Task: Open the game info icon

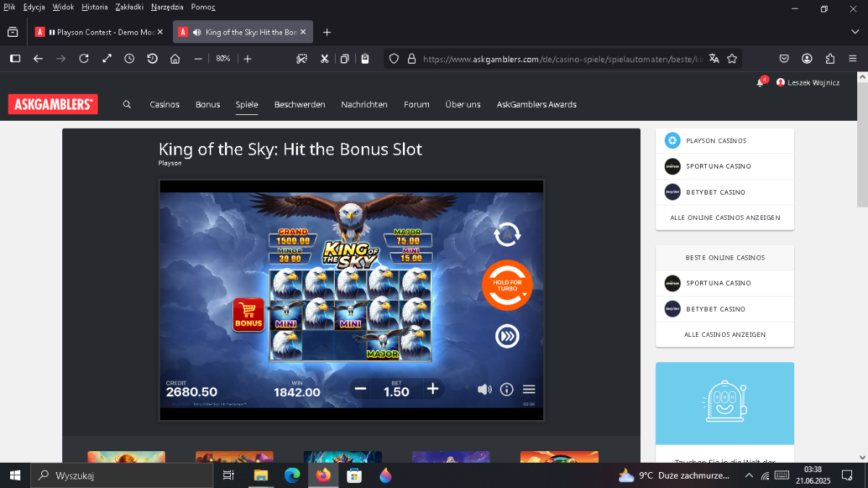Action: tap(506, 389)
